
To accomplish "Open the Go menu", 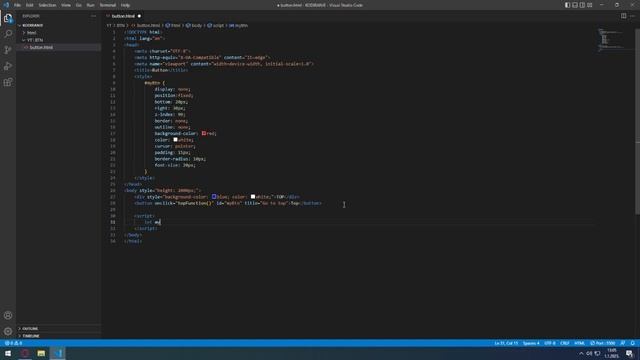I will tap(78, 5).
